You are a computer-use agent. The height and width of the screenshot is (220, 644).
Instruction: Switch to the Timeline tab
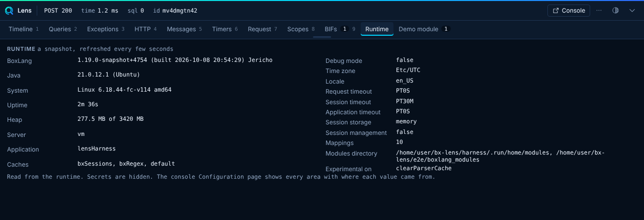(x=24, y=29)
